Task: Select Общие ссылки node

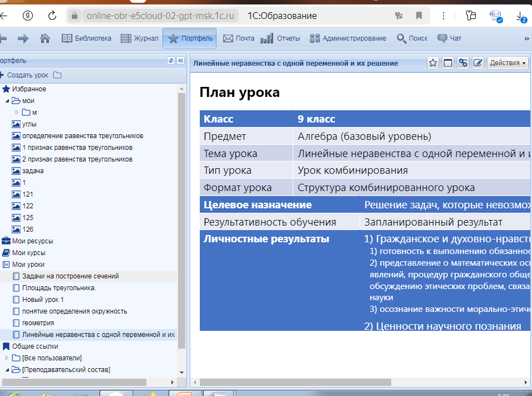Action: pyautogui.click(x=35, y=346)
